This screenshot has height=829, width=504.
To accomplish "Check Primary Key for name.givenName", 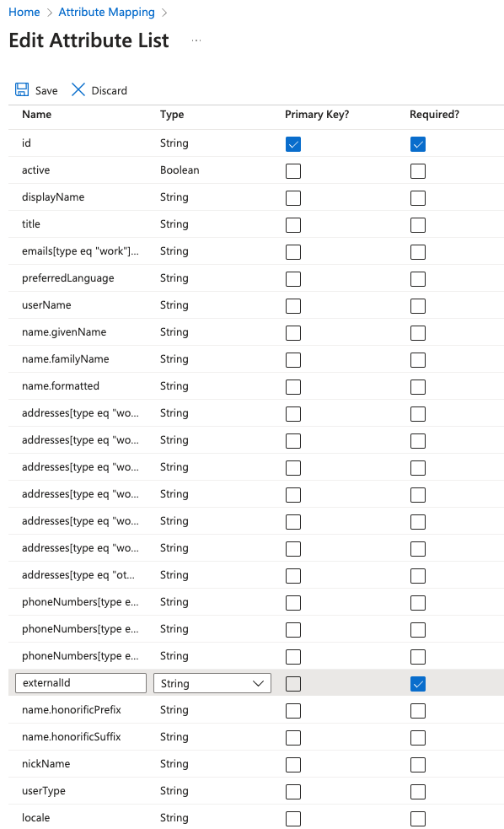I will [292, 332].
